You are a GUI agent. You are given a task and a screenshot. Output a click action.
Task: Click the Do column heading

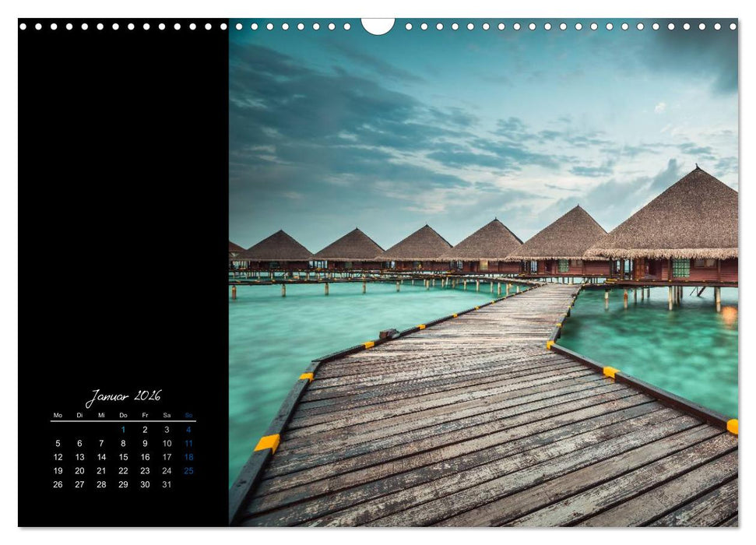[x=123, y=415]
